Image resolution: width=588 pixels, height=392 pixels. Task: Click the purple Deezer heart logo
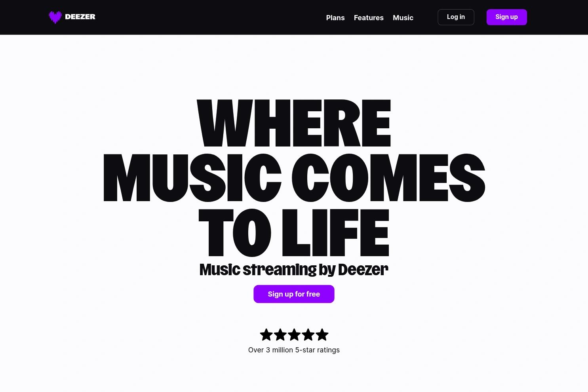tap(55, 17)
